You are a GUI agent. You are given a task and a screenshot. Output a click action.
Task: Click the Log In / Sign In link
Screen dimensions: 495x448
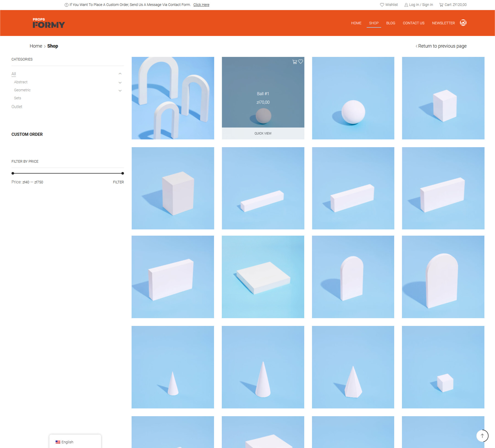tap(418, 5)
